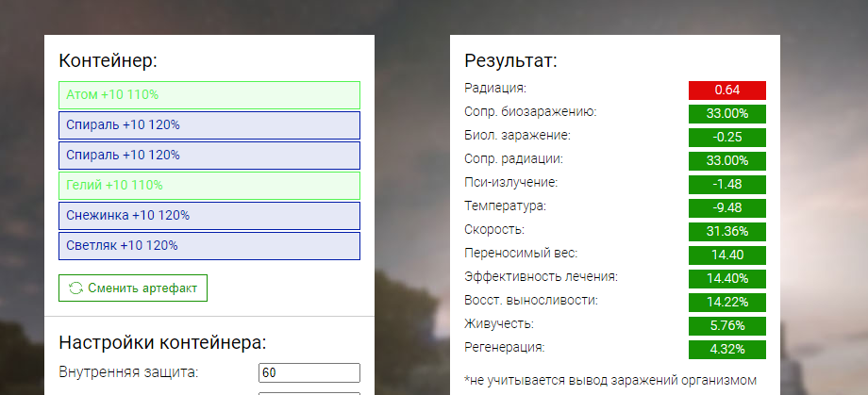Select the Атом +10 110% artifact slot

point(209,95)
